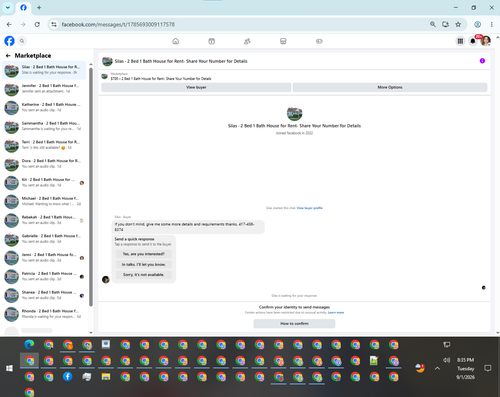Screen dimensions: 500x397
Task: Expand the Chrome tab search chevron
Action: (x=8, y=7)
